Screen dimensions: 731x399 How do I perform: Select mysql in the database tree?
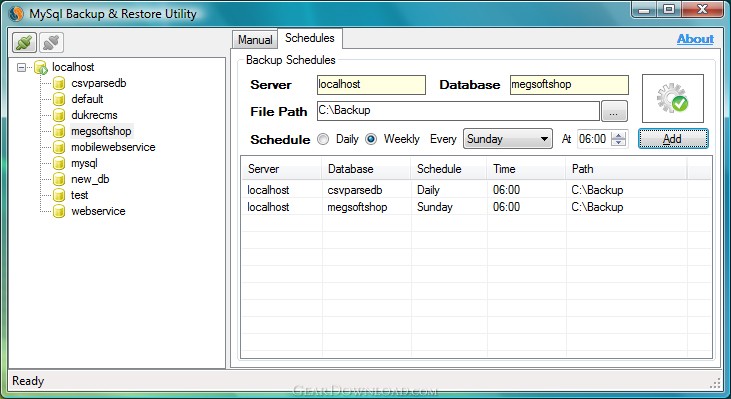pyautogui.click(x=84, y=163)
